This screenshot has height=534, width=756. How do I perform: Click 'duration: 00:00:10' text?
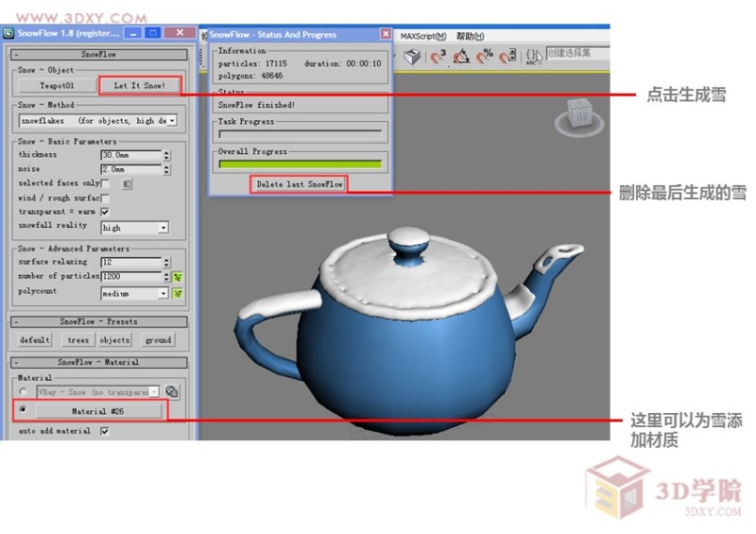343,63
